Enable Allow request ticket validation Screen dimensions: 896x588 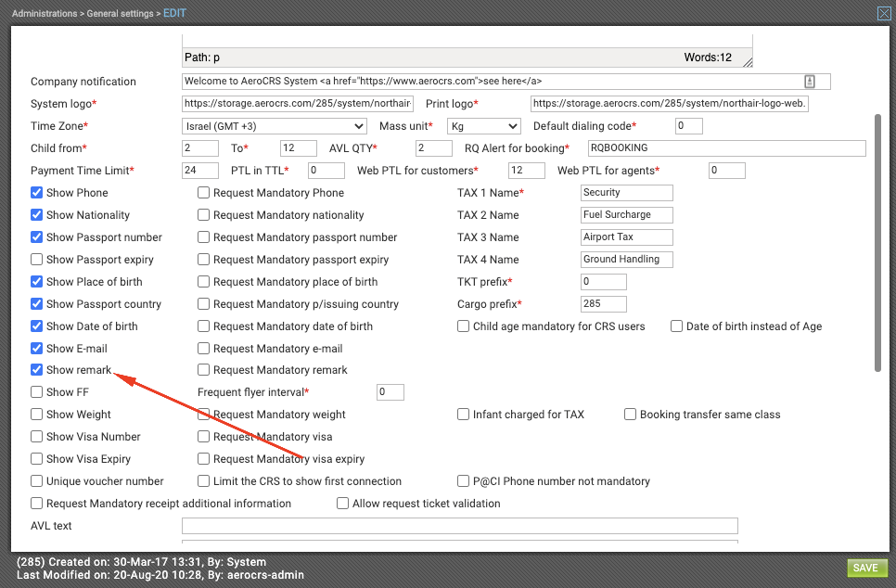(343, 504)
